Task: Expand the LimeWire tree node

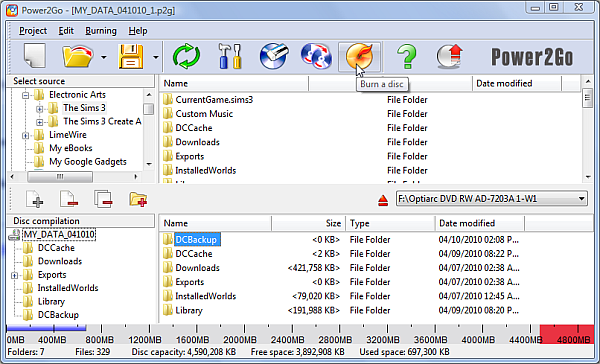Action: (x=26, y=135)
